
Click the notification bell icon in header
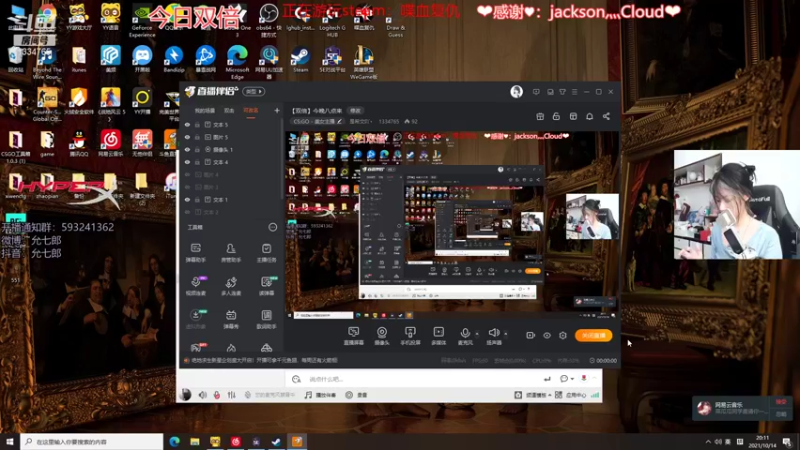589,116
